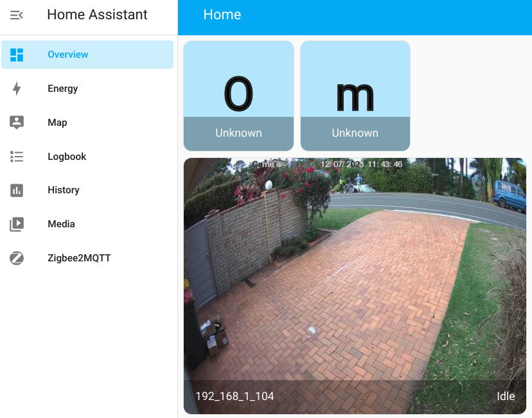Screen dimensions: 532x418
Task: Open the Energy page
Action: pos(62,89)
